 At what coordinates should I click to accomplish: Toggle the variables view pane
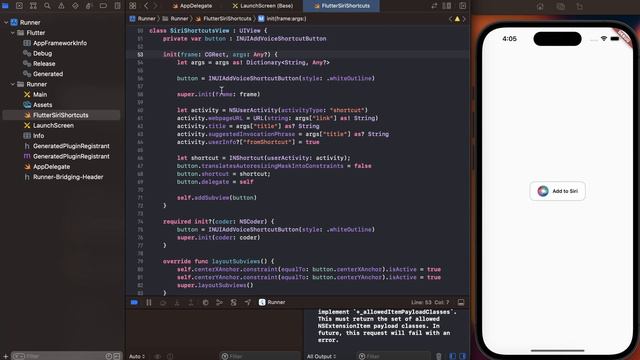[453, 356]
